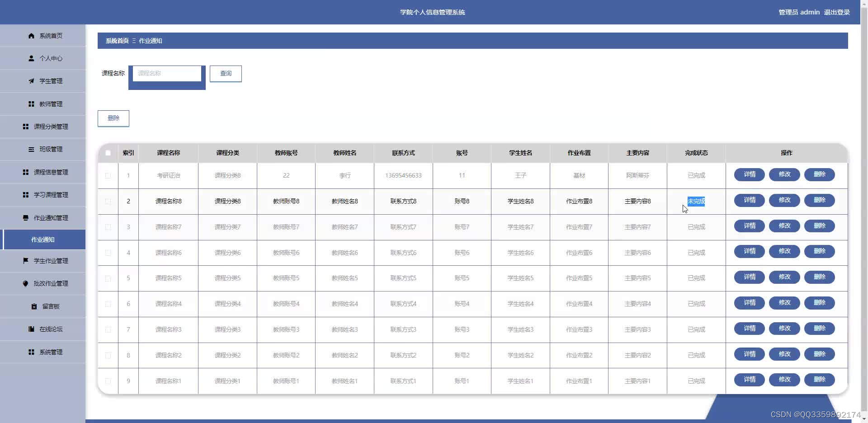Check the row with 课程名称1

[108, 381]
